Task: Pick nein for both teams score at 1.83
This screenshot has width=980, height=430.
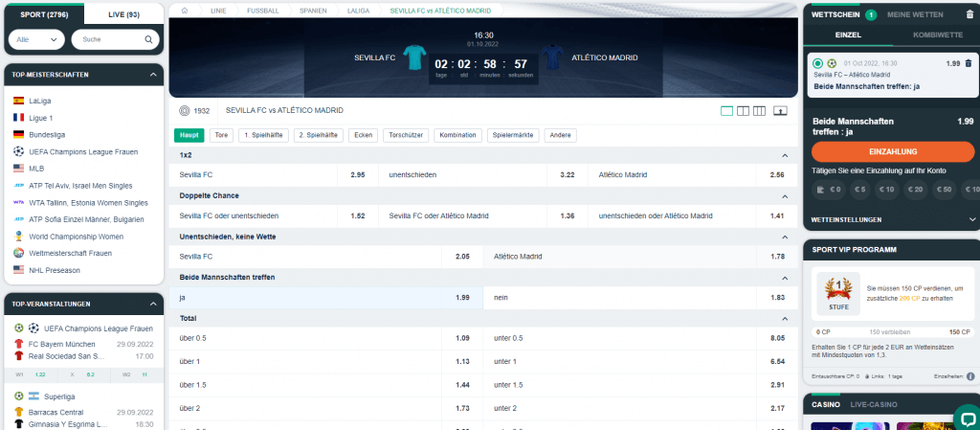Action: click(640, 298)
